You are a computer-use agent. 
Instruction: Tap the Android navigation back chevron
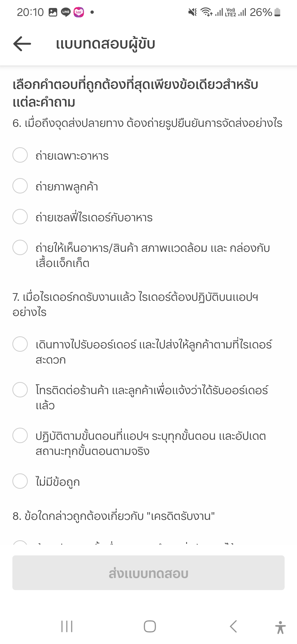(x=233, y=626)
